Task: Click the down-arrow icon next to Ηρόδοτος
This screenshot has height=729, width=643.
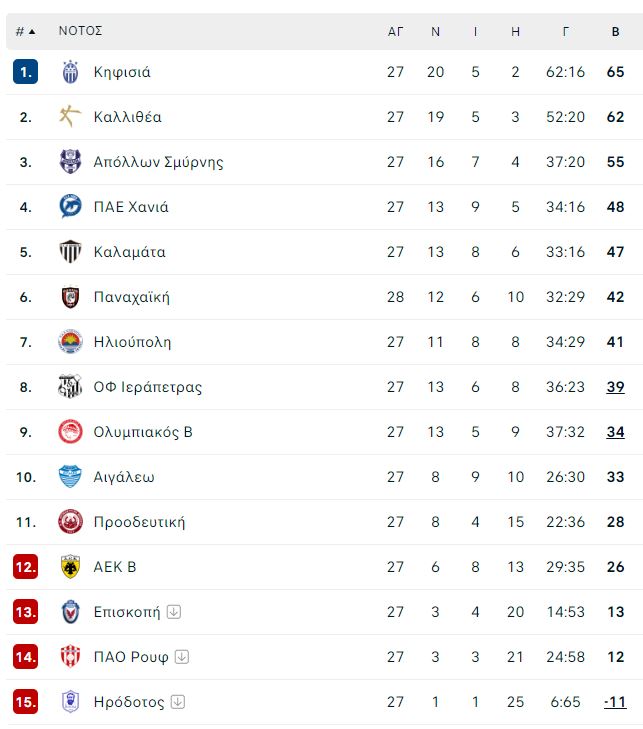Action: 178,702
